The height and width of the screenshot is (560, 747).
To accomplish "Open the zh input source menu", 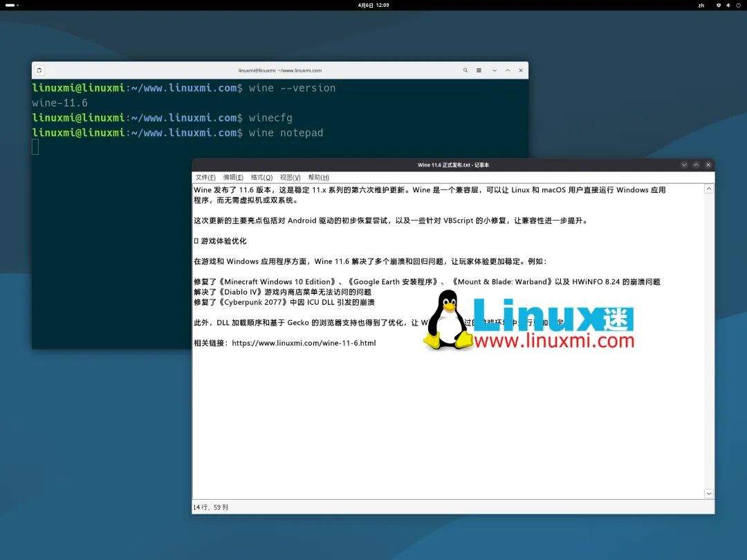I will [x=701, y=6].
